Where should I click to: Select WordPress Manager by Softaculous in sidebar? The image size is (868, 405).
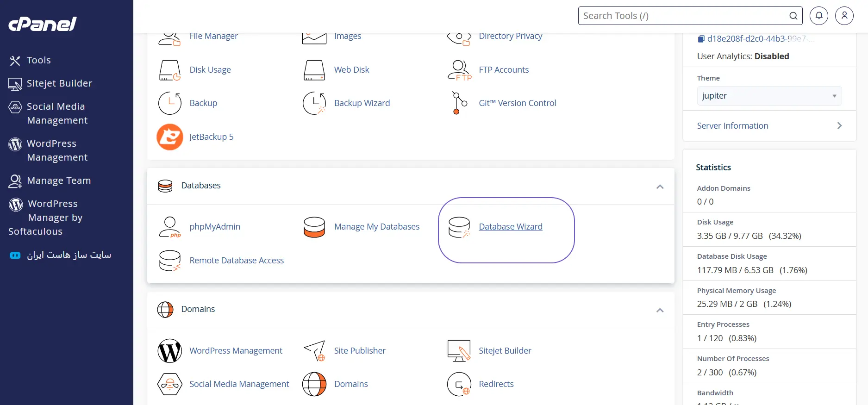point(45,218)
